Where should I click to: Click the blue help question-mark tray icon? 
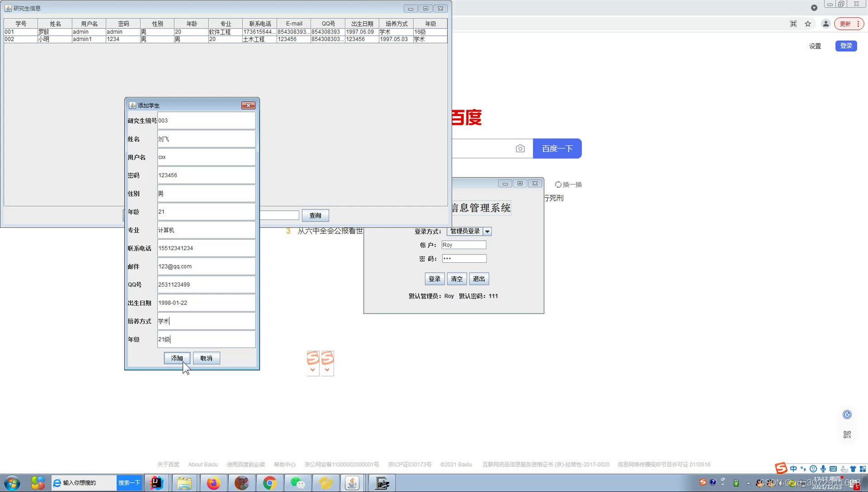point(713,482)
